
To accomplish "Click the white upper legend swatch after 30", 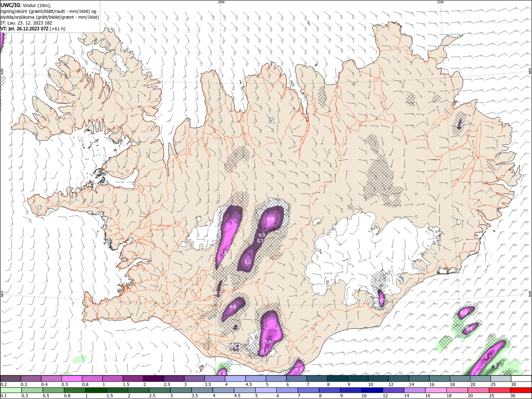I will coord(521,378).
